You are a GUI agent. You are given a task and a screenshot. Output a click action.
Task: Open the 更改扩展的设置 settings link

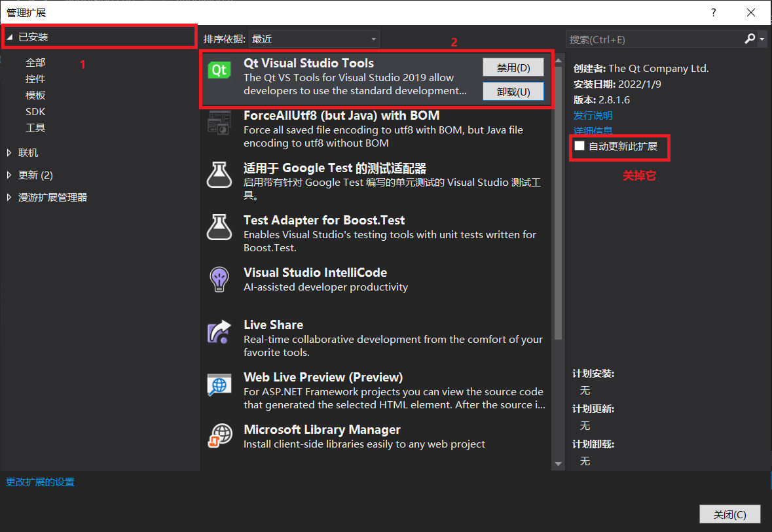(x=41, y=482)
